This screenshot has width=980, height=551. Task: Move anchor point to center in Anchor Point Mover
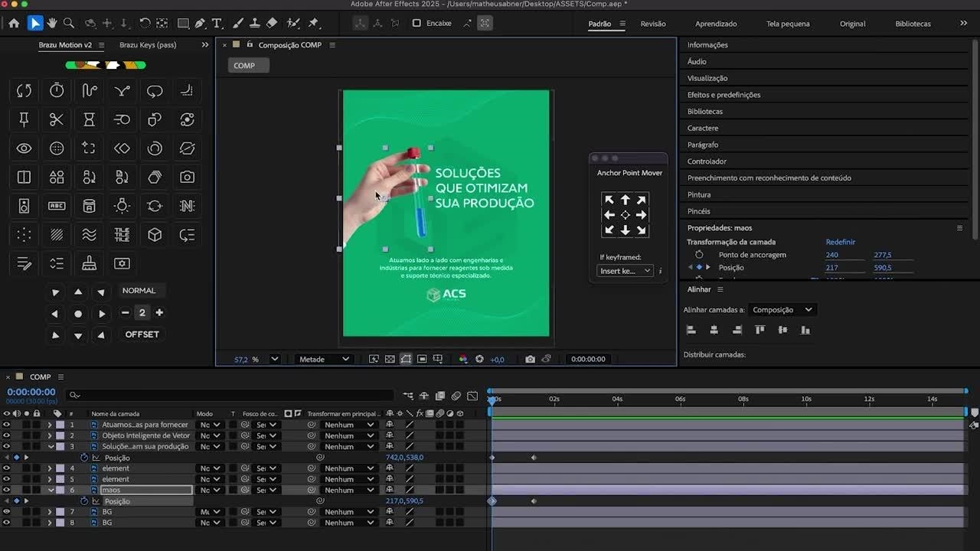click(625, 215)
